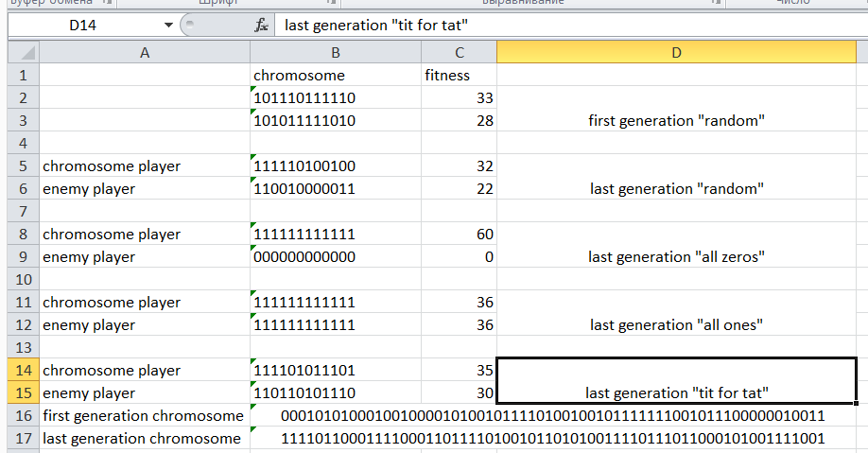Click the 'fitness' header cell

(459, 76)
